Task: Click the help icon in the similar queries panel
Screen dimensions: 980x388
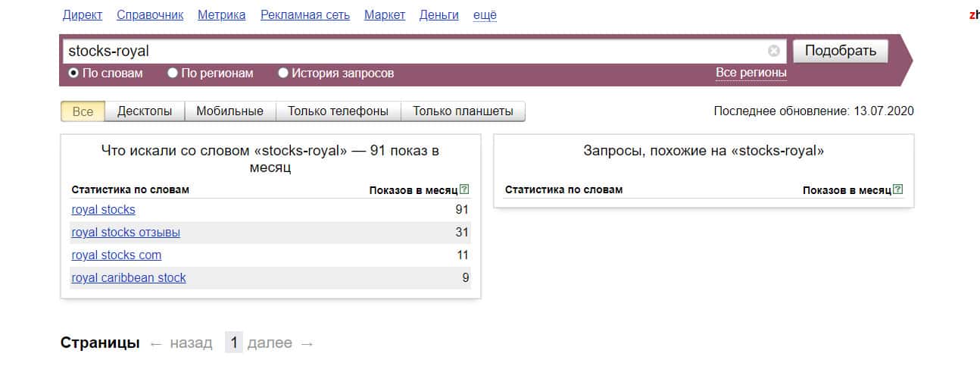Action: pos(897,189)
